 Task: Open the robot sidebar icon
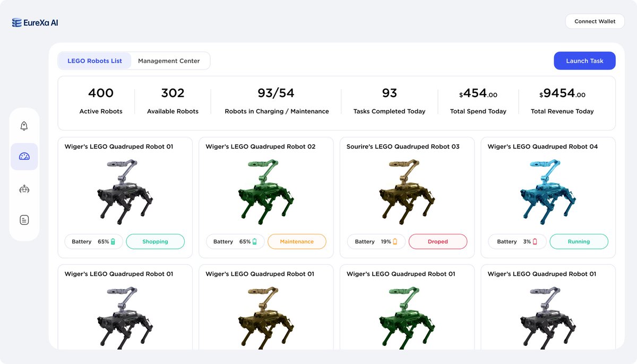tap(24, 188)
